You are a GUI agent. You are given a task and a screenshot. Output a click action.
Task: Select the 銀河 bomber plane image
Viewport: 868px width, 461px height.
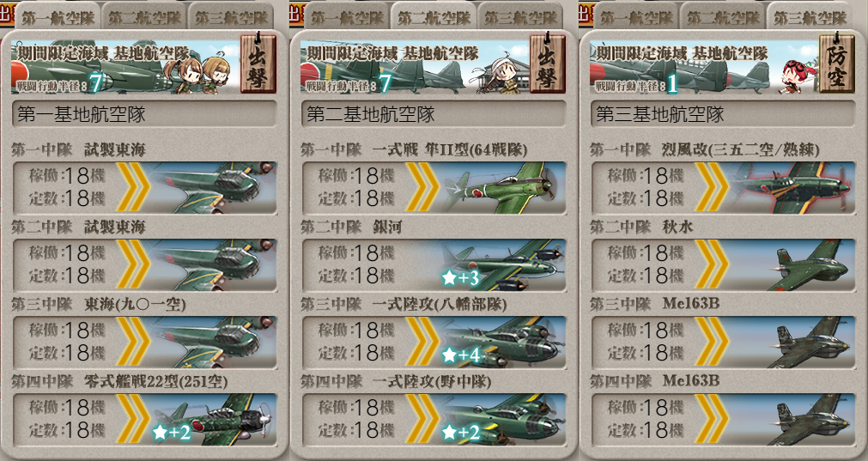pyautogui.click(x=503, y=265)
